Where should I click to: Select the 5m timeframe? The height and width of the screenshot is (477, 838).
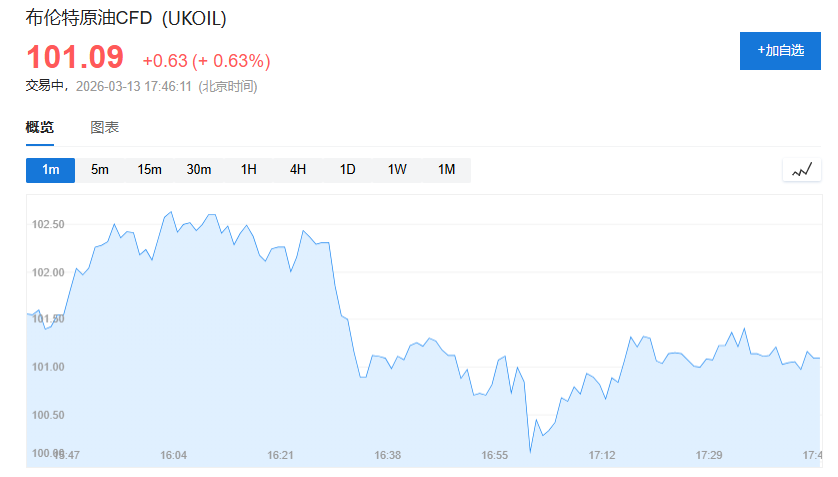(100, 170)
